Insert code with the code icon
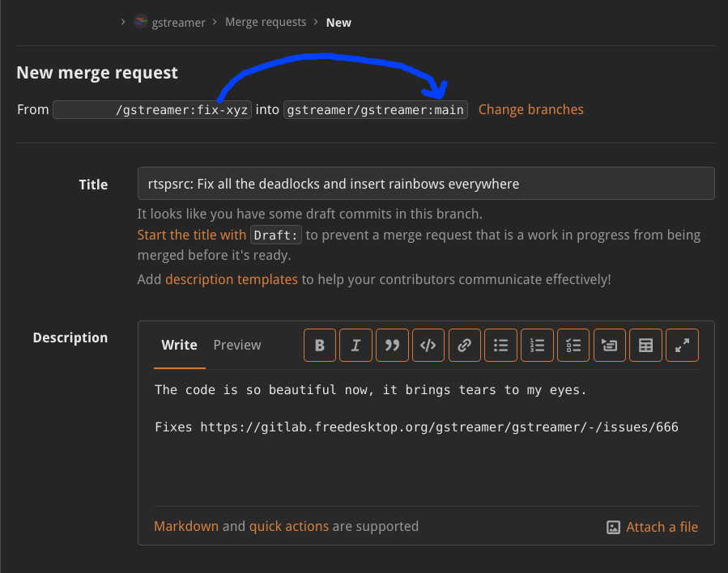Viewport: 728px width, 573px height. tap(428, 346)
